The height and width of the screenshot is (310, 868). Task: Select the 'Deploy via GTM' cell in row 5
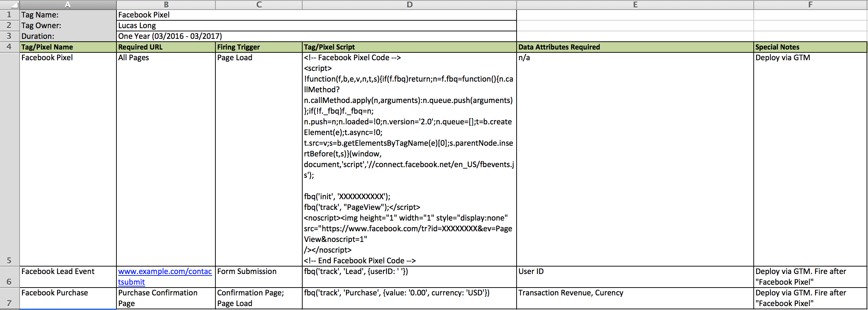coord(810,159)
